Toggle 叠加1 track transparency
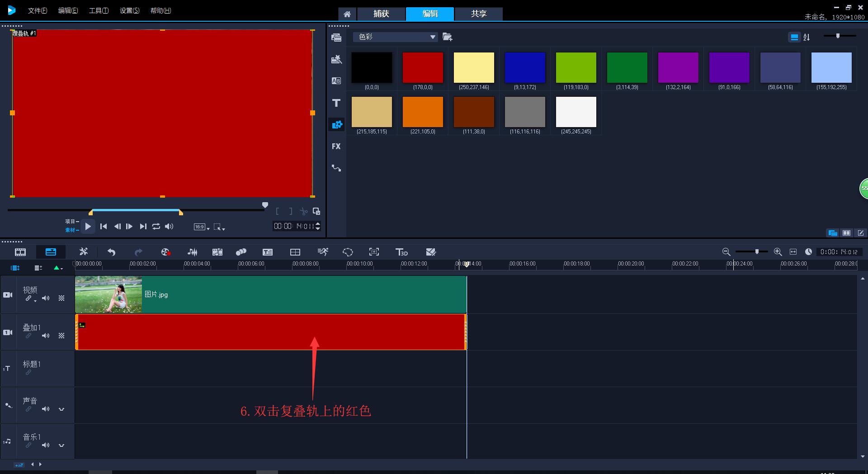Screen dimensions: 868x474 [61, 336]
